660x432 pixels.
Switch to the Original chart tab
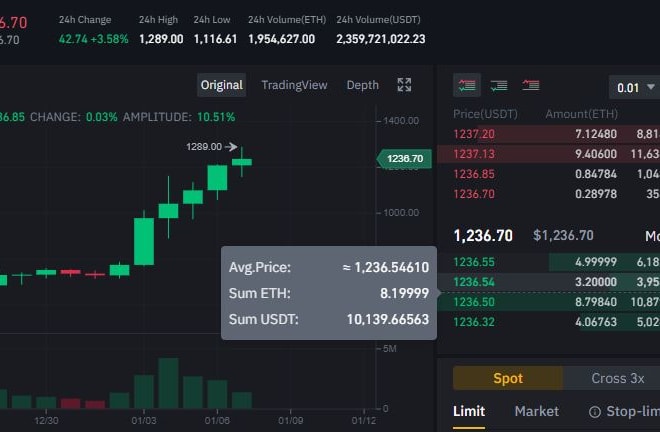tap(221, 85)
